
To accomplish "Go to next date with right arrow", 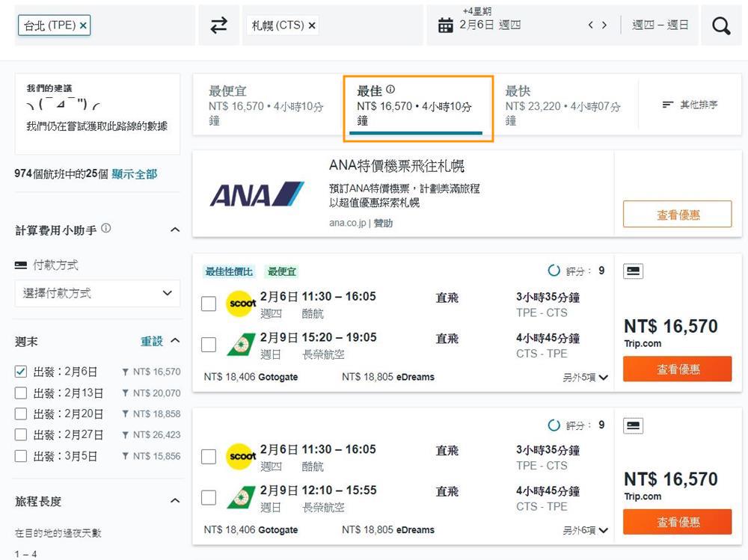I will (604, 25).
